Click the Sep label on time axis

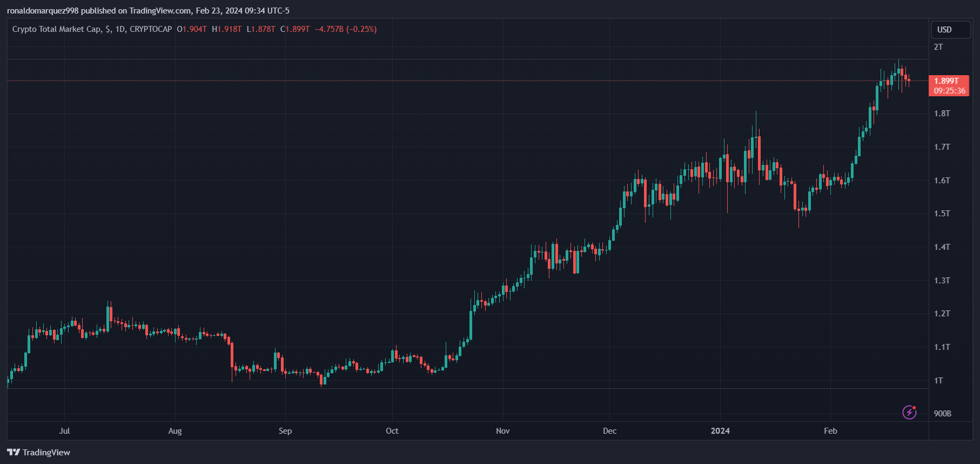[x=285, y=431]
